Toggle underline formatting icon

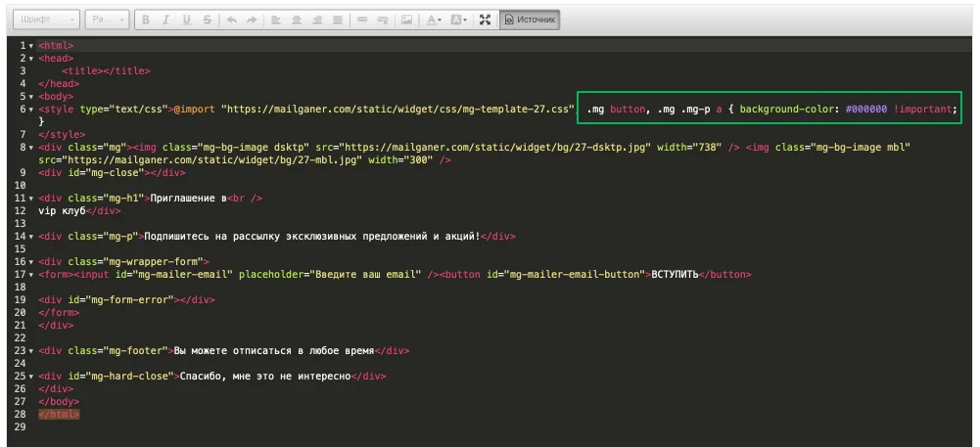point(186,20)
